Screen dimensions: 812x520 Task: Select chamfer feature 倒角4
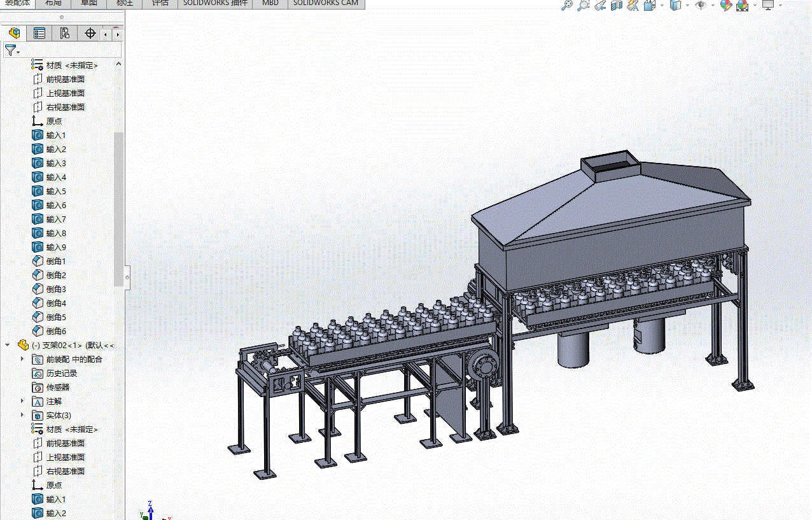pos(49,303)
